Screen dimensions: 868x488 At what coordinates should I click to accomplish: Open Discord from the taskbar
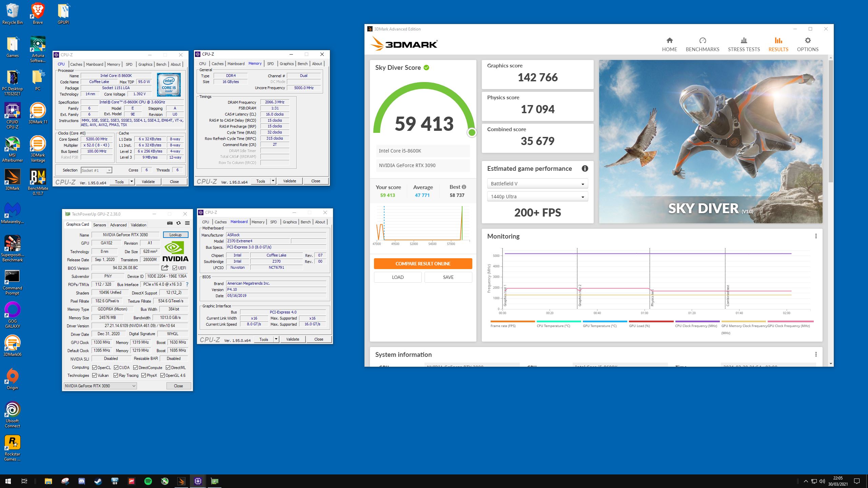point(82,481)
